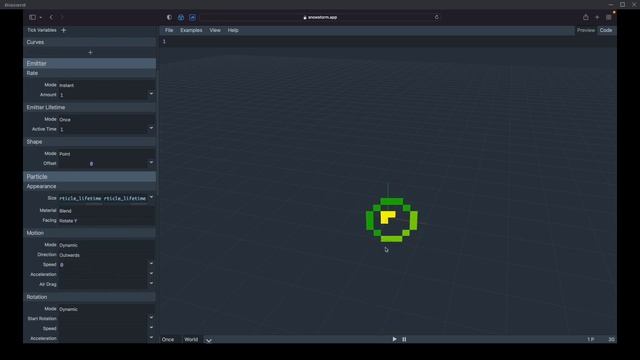Collapse the Shape section header
Image resolution: width=640 pixels, height=360 pixels.
[x=89, y=142]
